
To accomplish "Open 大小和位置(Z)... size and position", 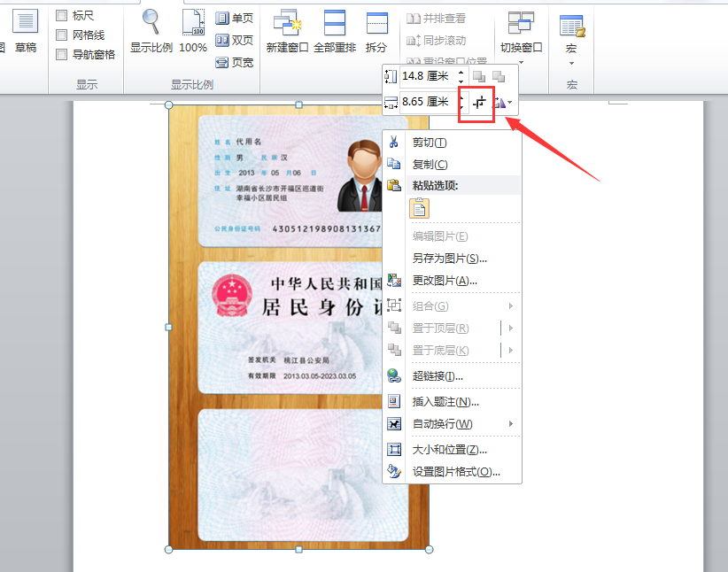I will tap(453, 450).
